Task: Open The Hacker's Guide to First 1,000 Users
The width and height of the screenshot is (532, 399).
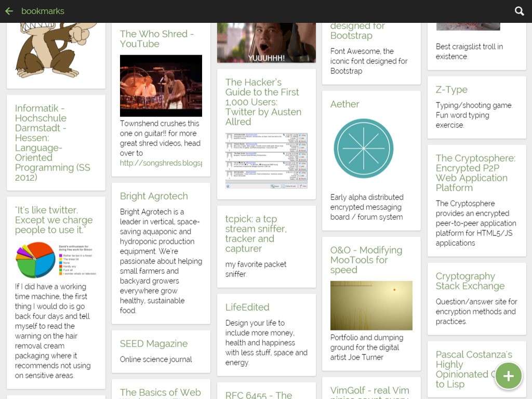Action: click(x=263, y=102)
